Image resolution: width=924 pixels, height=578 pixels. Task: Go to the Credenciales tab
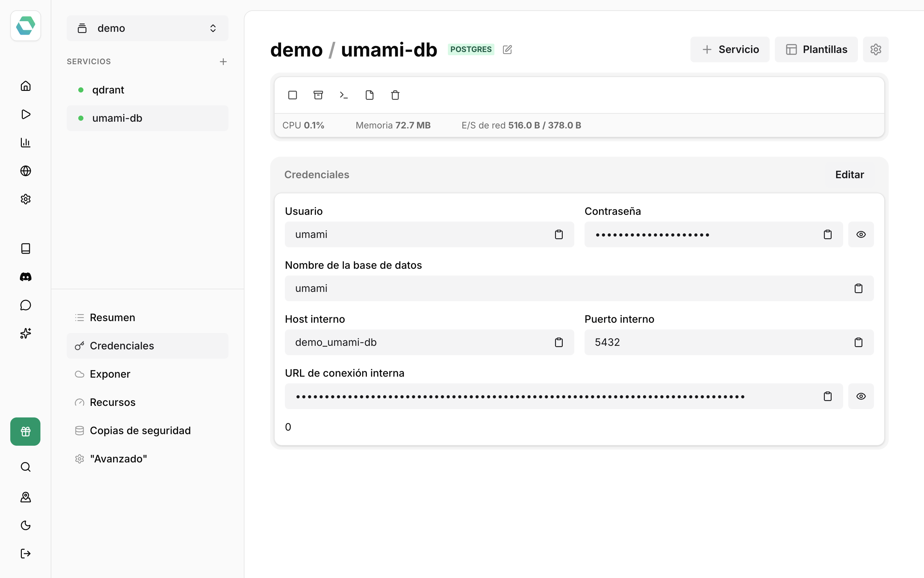[x=147, y=346]
